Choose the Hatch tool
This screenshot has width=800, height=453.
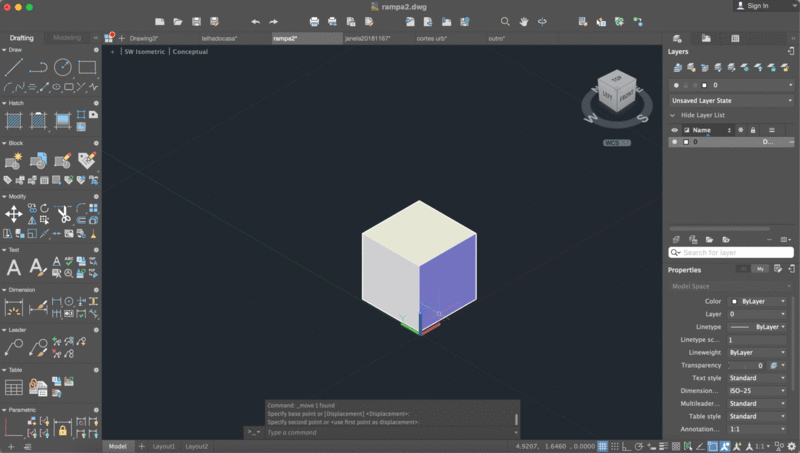(14, 121)
